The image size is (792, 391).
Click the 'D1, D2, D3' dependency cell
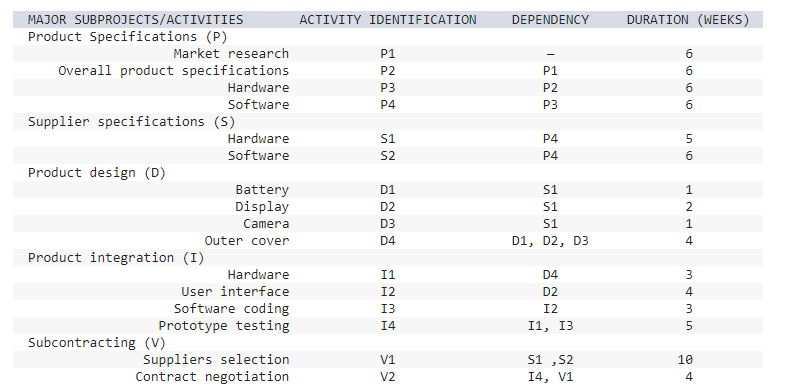point(550,241)
